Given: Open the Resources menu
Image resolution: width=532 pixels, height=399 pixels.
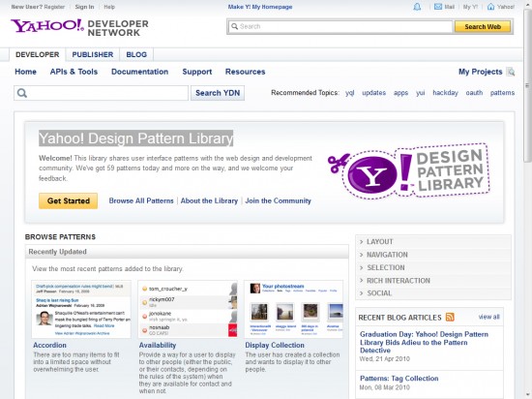Looking at the screenshot, I should point(246,72).
